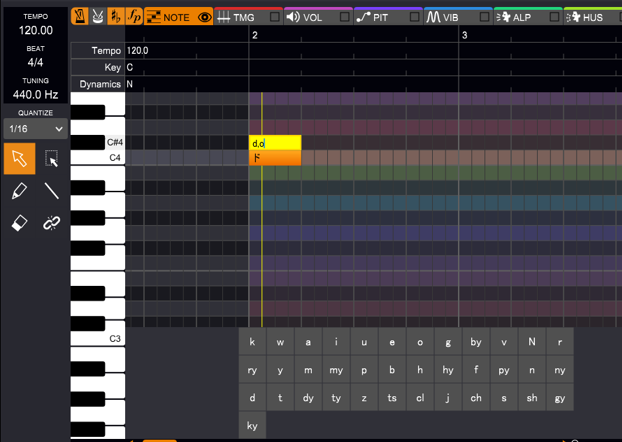622x442 pixels.
Task: Select the eraser tool
Action: pyautogui.click(x=19, y=223)
